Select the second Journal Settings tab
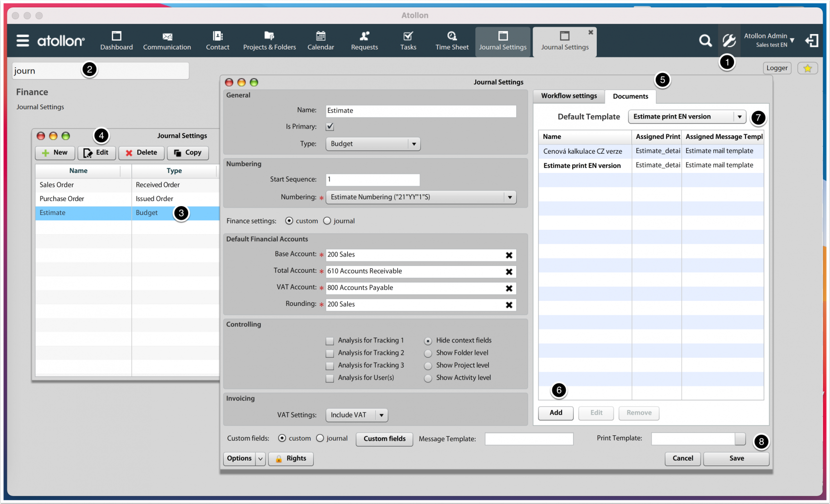The height and width of the screenshot is (504, 830). point(565,42)
